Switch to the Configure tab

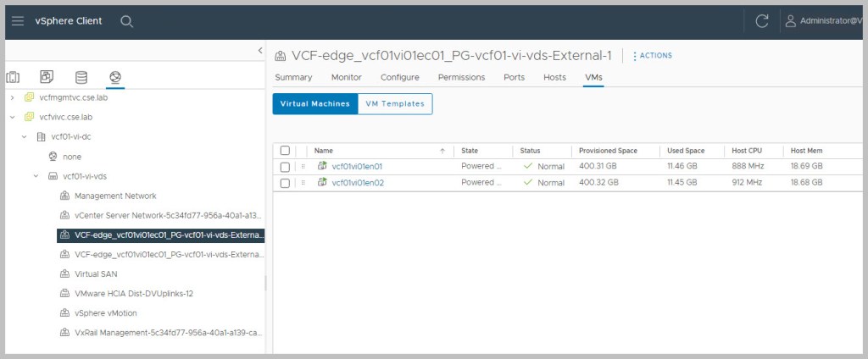tap(399, 77)
